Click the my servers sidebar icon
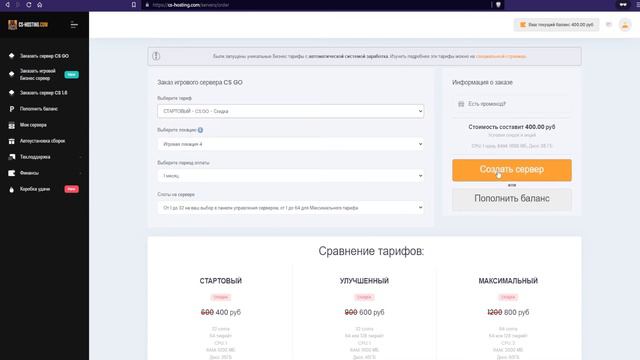The width and height of the screenshot is (640, 360). (11, 125)
